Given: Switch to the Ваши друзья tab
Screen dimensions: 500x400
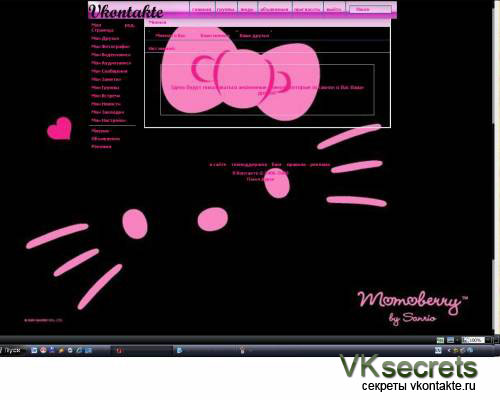Looking at the screenshot, I should point(254,35).
